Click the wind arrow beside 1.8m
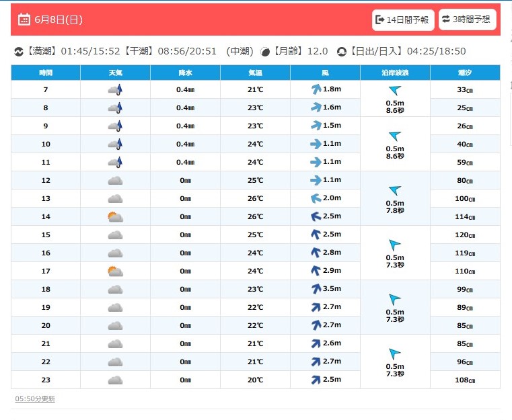512x420 pixels. 316,89
